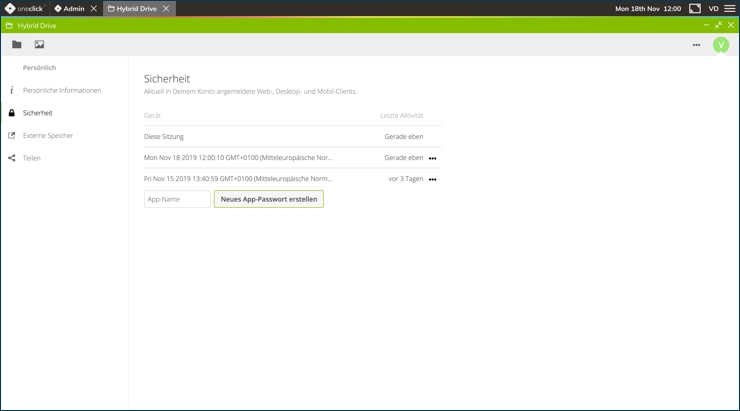
Task: Open the Files folder icon in toolbar
Action: 17,45
